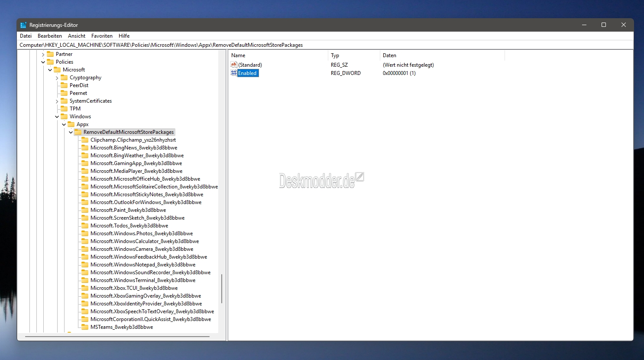Click the string value icon of (Standard)
Screen dimensions: 644x360
point(234,65)
